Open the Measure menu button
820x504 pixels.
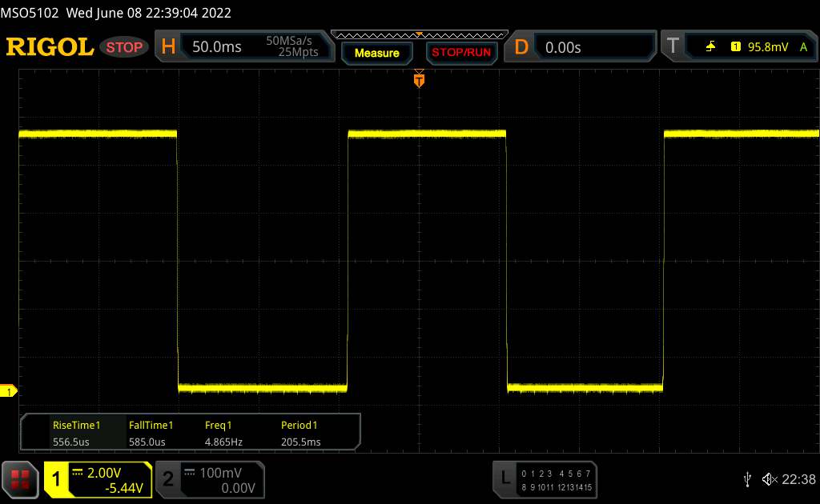coord(377,53)
